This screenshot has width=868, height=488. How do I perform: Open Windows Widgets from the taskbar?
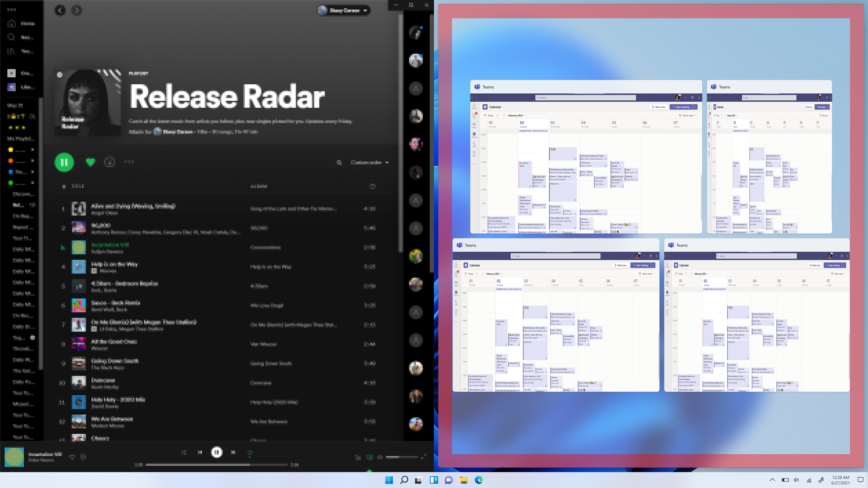pos(434,480)
